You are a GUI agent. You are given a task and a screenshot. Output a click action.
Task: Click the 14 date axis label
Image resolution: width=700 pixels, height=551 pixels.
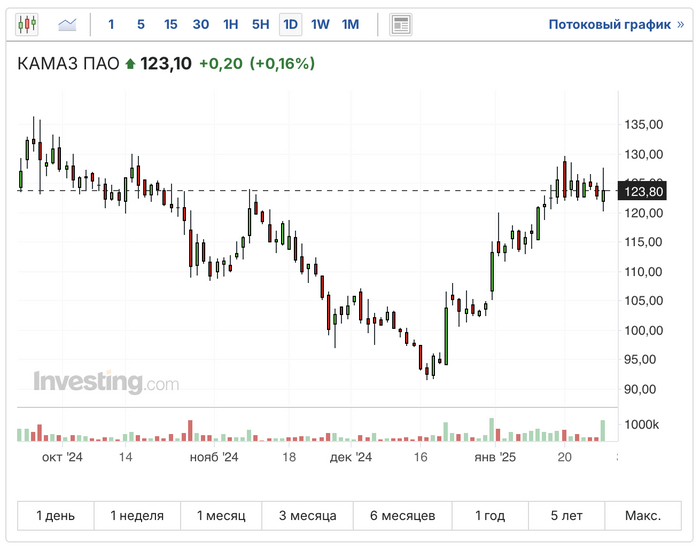pyautogui.click(x=125, y=457)
